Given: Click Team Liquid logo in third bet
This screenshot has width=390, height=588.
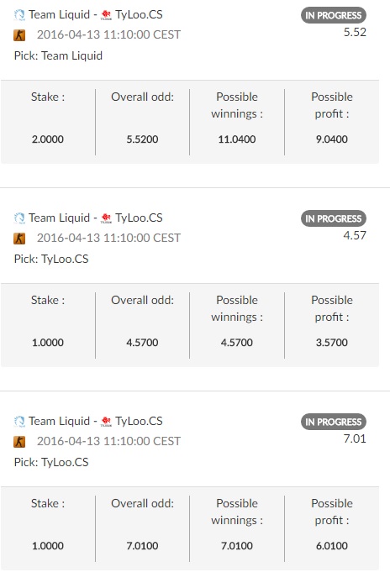Looking at the screenshot, I should tap(19, 422).
